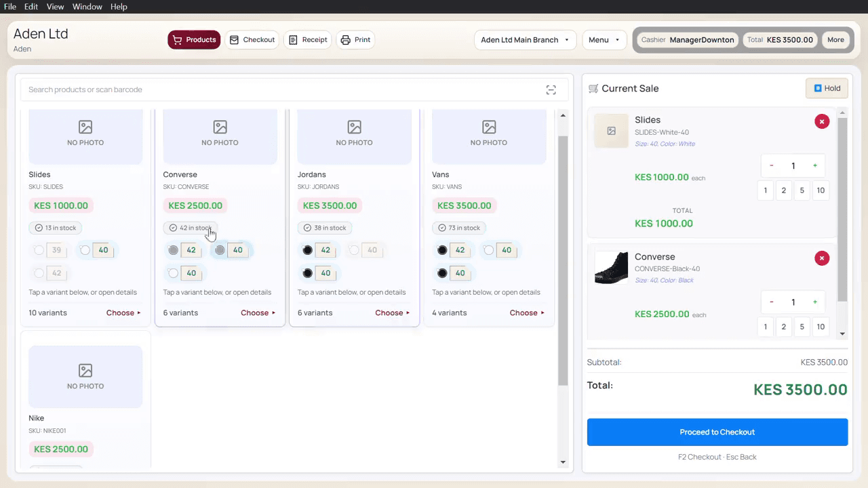Expand the Menu dropdown

pos(603,40)
